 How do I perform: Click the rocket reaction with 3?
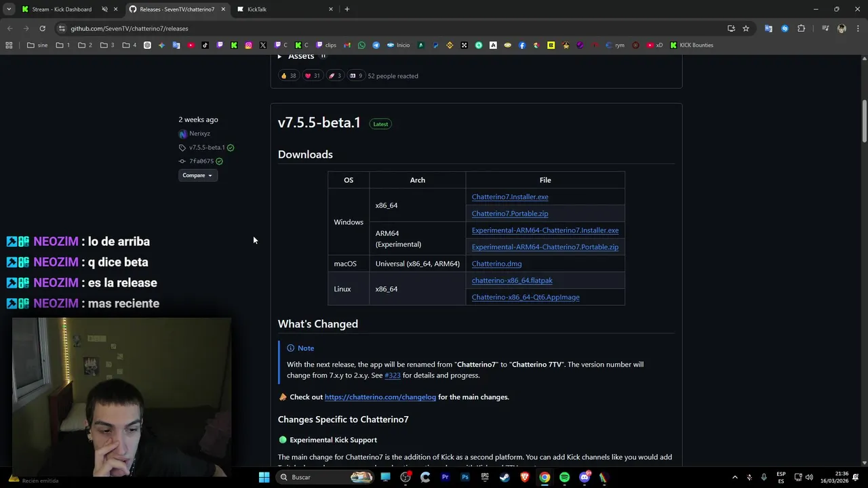(334, 76)
